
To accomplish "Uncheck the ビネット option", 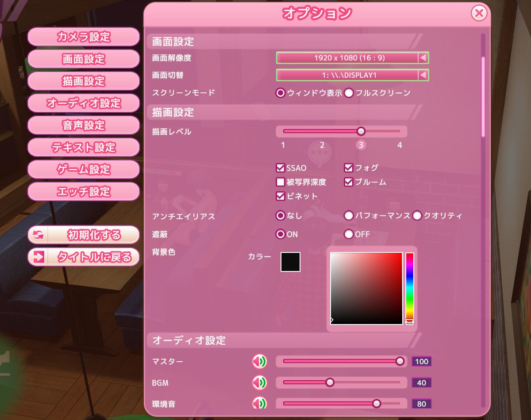I will [x=281, y=196].
